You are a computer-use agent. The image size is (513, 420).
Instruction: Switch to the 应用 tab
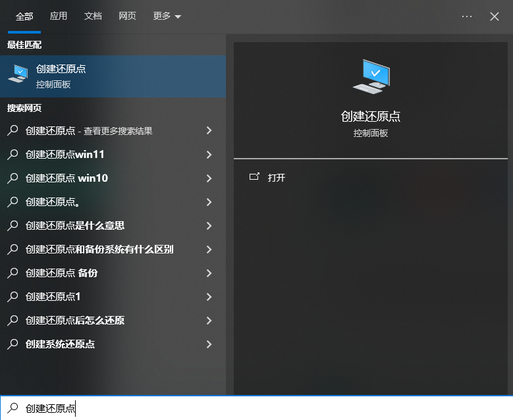click(59, 16)
